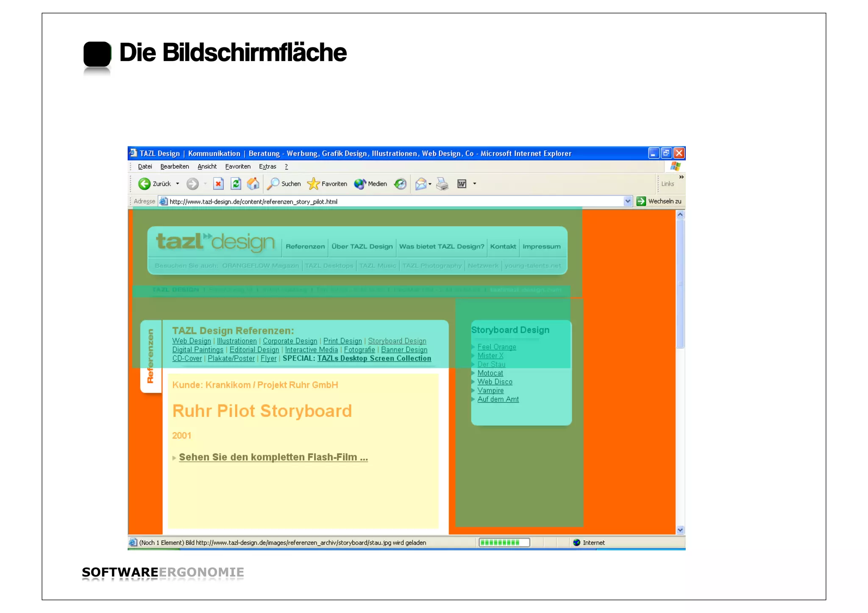868x613 pixels.
Task: Click the IE logo in title bar
Action: (x=134, y=153)
